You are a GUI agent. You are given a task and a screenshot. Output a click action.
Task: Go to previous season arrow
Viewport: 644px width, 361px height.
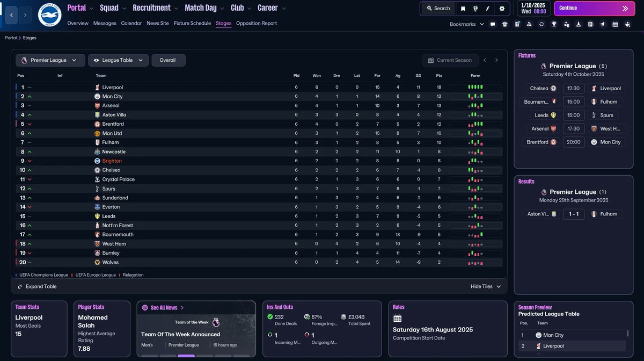tap(485, 60)
